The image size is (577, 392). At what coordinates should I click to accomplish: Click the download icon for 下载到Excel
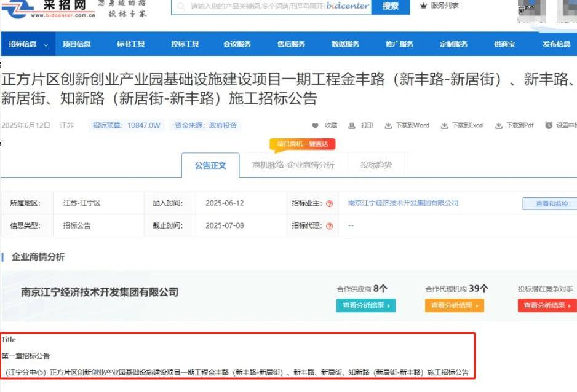coord(445,125)
